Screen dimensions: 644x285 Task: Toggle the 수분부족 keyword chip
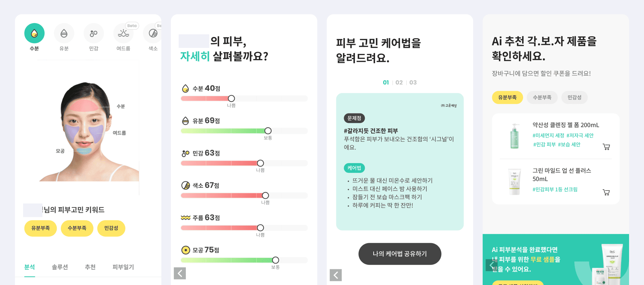click(x=77, y=228)
